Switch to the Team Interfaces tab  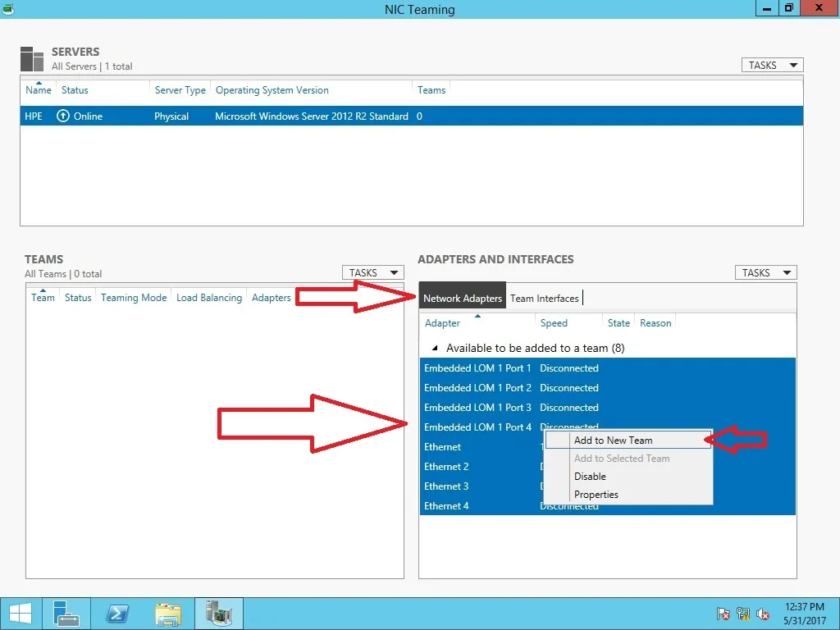click(x=545, y=299)
